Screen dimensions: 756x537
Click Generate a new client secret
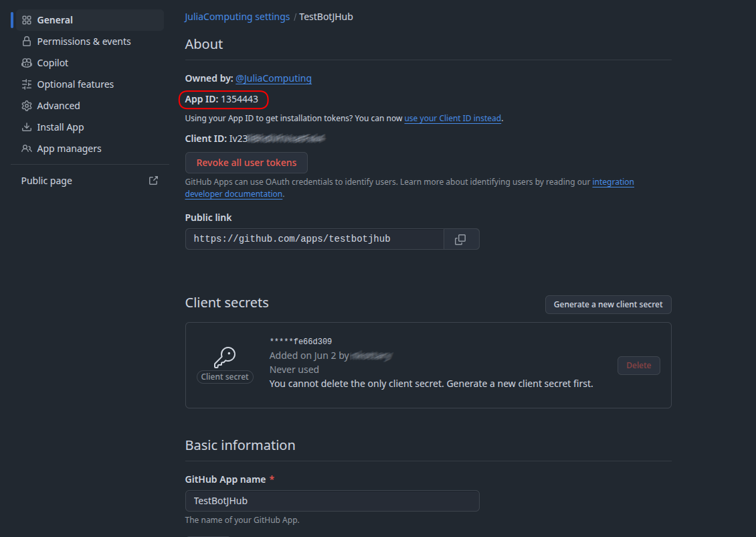point(608,305)
